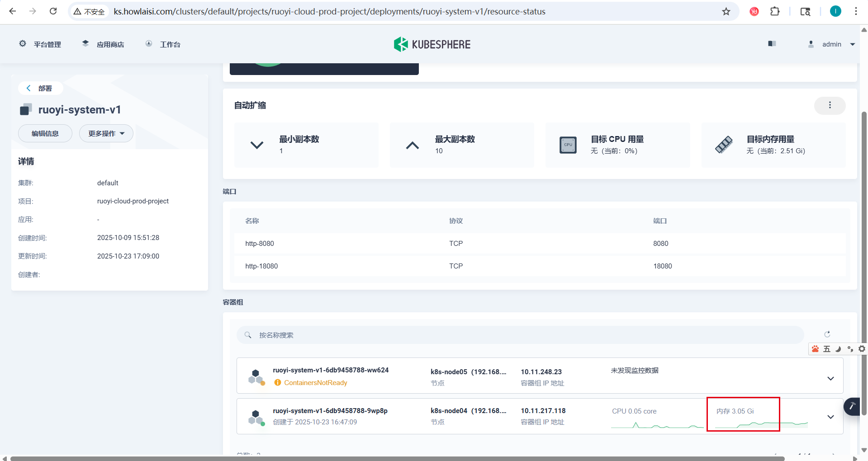Reload the browser page
Image resolution: width=868 pixels, height=461 pixels.
pos(53,11)
